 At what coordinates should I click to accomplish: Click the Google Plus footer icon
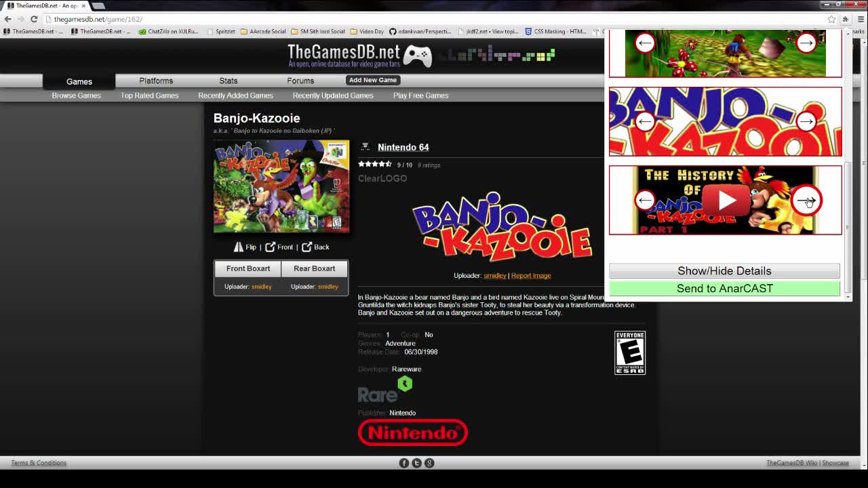429,463
